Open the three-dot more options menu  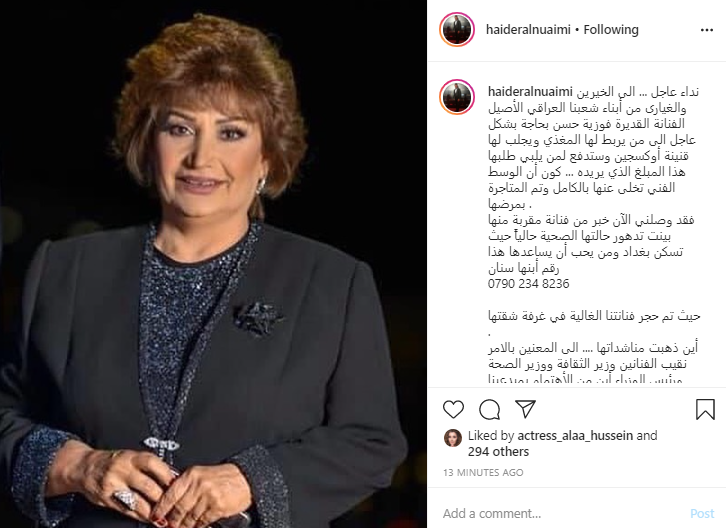point(707,30)
